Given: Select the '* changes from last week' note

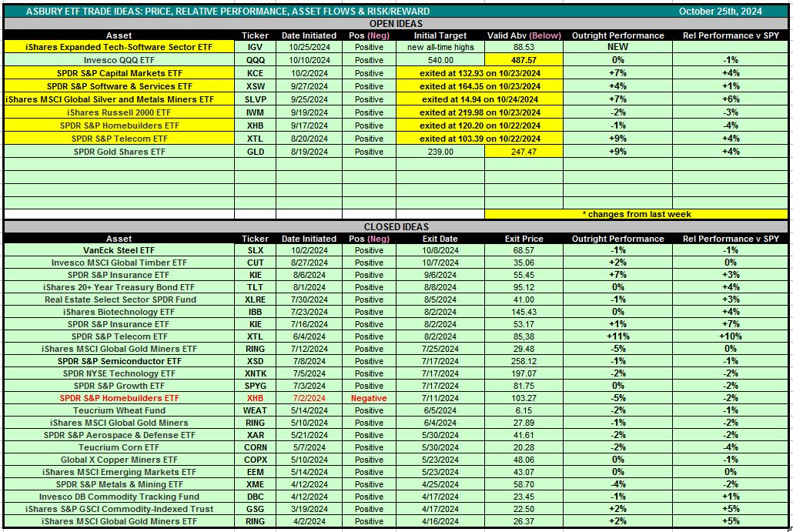Looking at the screenshot, I should click(635, 214).
